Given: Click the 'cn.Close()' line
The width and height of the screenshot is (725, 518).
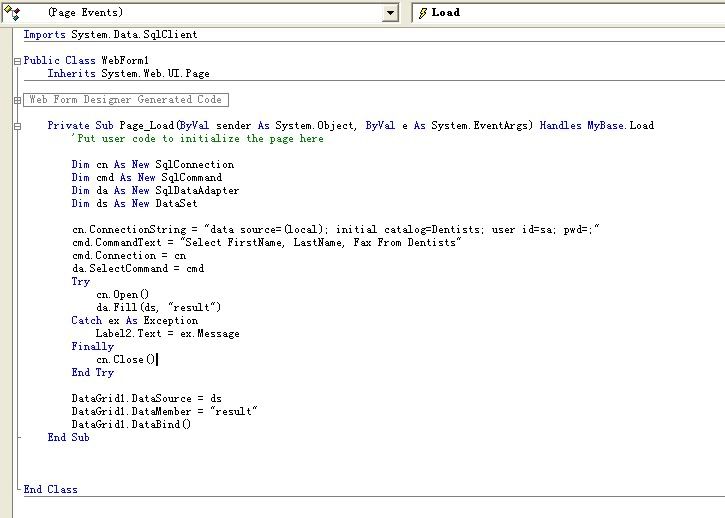Looking at the screenshot, I should coord(126,359).
